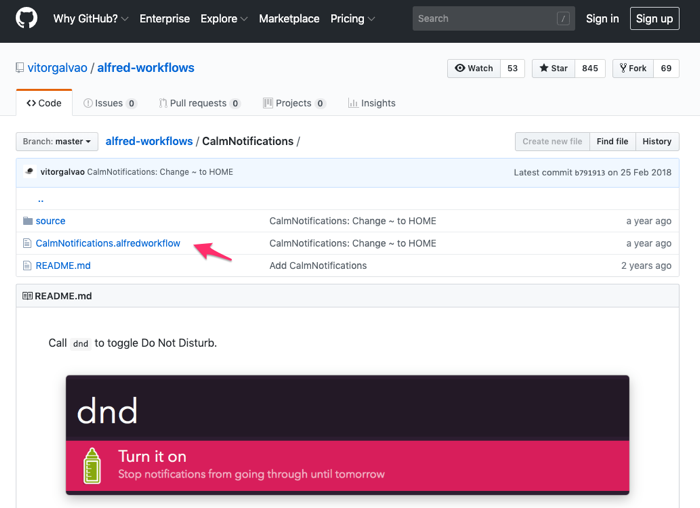This screenshot has height=508, width=700.
Task: Open the source folder
Action: click(50, 221)
